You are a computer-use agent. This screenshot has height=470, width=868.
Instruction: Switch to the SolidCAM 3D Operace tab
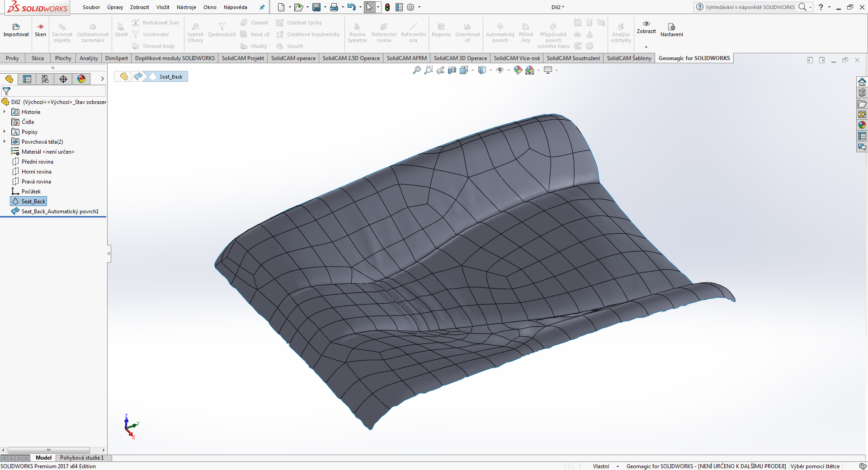click(460, 58)
